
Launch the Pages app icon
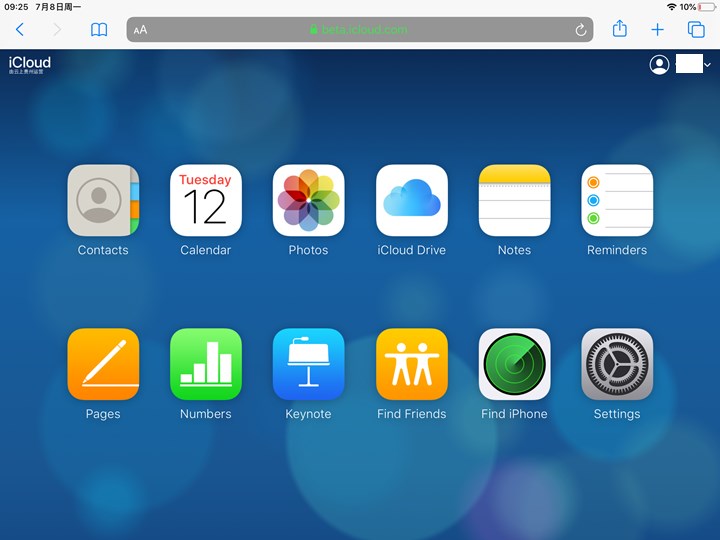tap(103, 364)
